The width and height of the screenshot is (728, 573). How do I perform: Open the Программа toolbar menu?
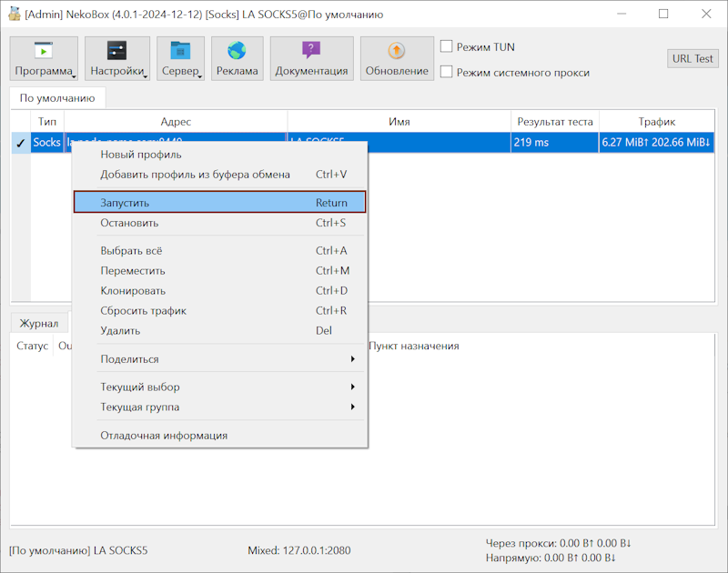click(x=44, y=59)
